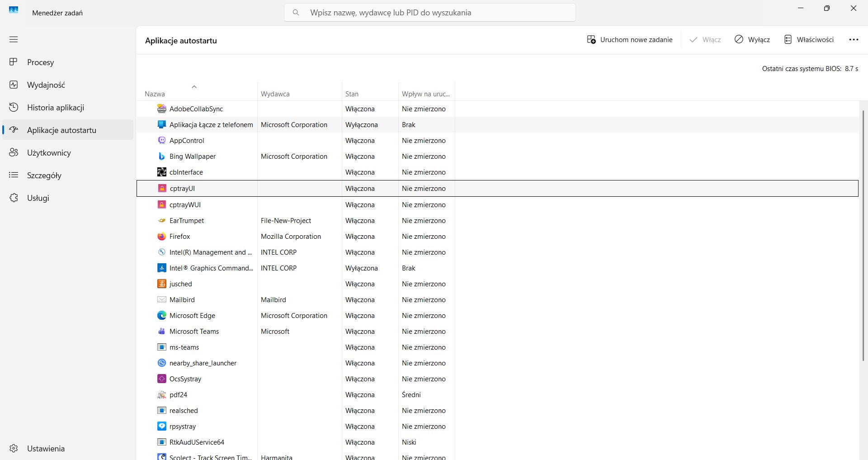Go to the Użytkownicy tab

click(68, 153)
